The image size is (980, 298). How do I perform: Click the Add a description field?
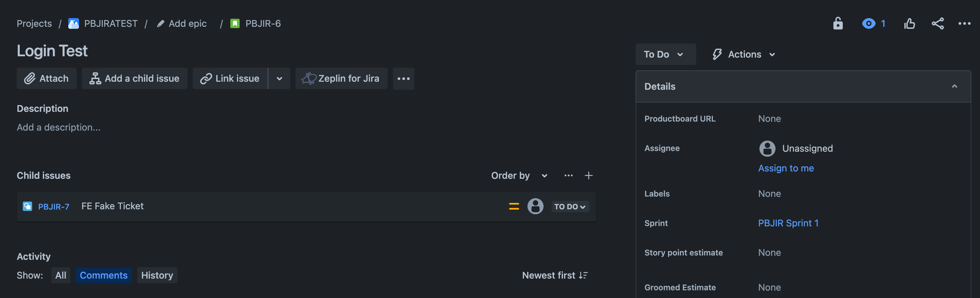(59, 128)
